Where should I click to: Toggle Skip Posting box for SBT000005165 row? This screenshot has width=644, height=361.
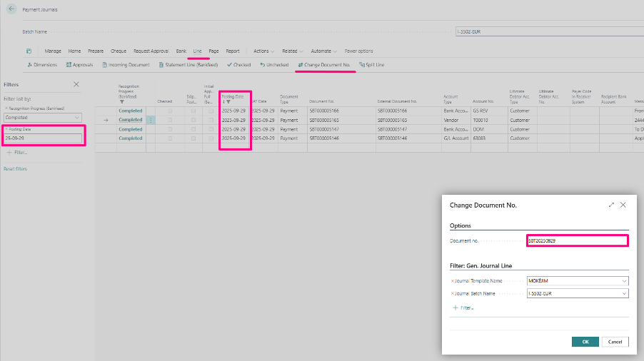[x=193, y=120]
